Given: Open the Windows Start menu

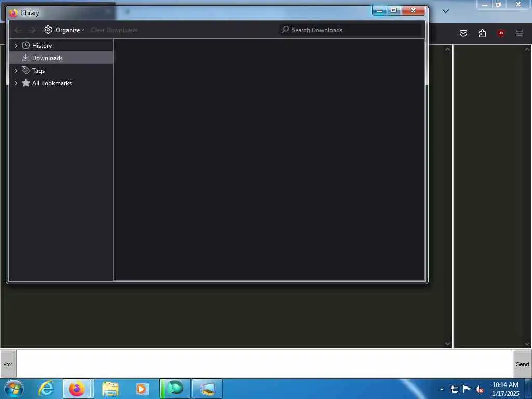Looking at the screenshot, I should tap(14, 389).
